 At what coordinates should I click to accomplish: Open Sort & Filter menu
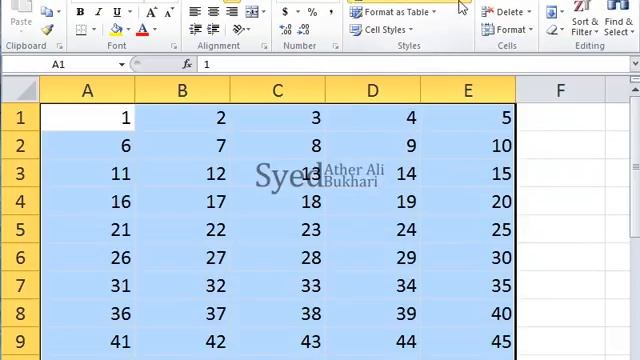(584, 18)
